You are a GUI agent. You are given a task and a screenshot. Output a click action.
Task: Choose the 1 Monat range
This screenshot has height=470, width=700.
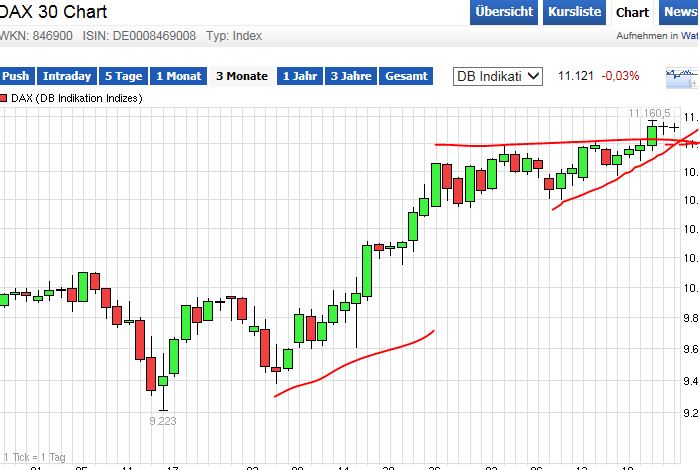pyautogui.click(x=179, y=76)
